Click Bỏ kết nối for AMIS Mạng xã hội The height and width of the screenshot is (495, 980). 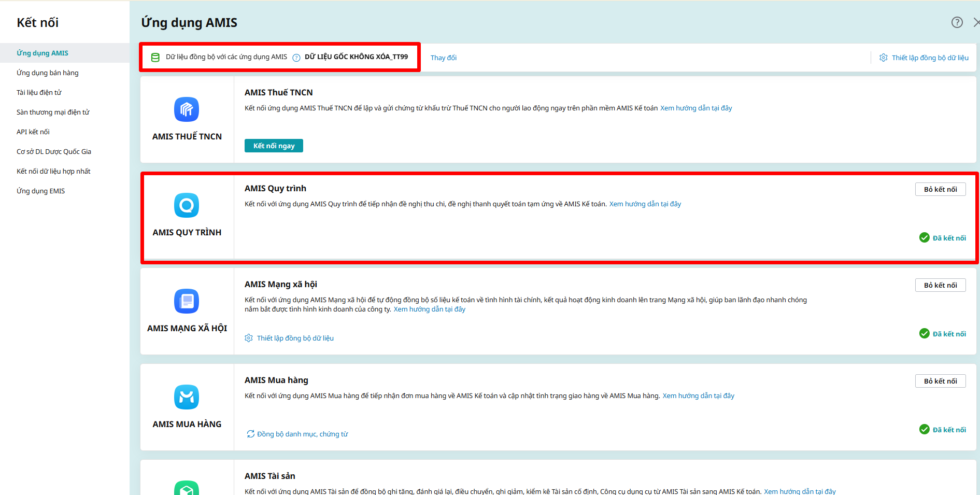940,285
